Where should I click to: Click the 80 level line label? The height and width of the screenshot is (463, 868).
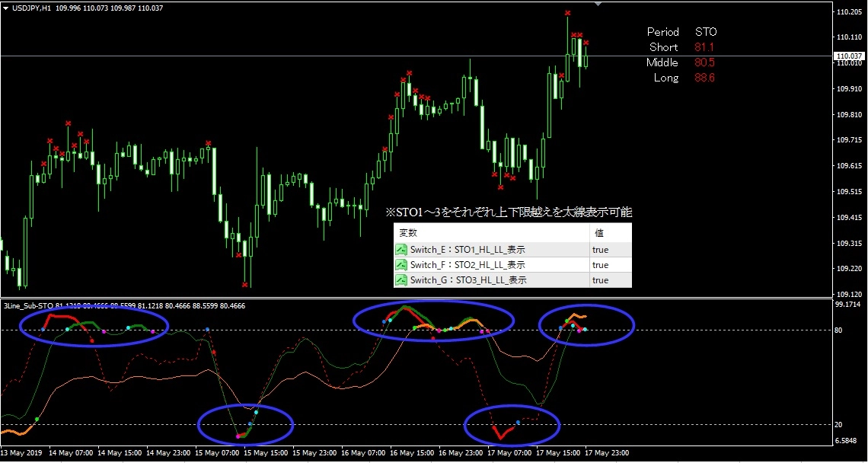(x=838, y=330)
